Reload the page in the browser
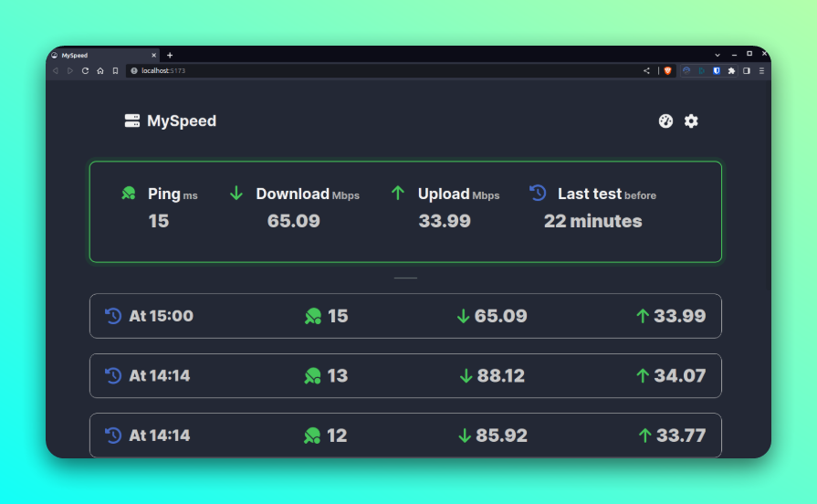Viewport: 817px width, 504px height. pyautogui.click(x=85, y=70)
